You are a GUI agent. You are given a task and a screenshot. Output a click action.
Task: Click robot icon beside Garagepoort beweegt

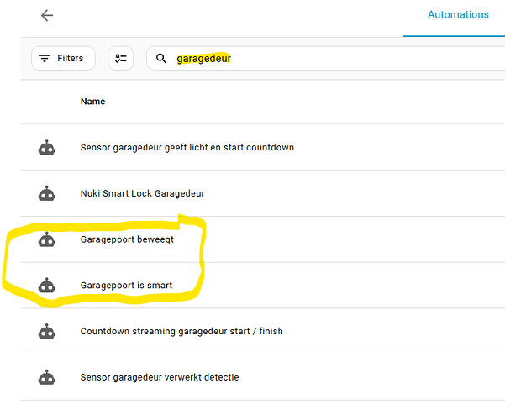click(47, 240)
